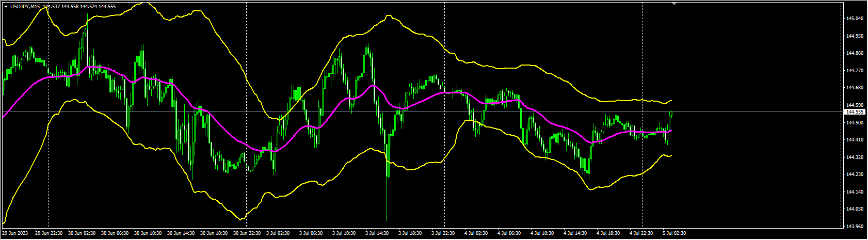
Task: Click the 144.590 price axis label
Action: [x=855, y=105]
